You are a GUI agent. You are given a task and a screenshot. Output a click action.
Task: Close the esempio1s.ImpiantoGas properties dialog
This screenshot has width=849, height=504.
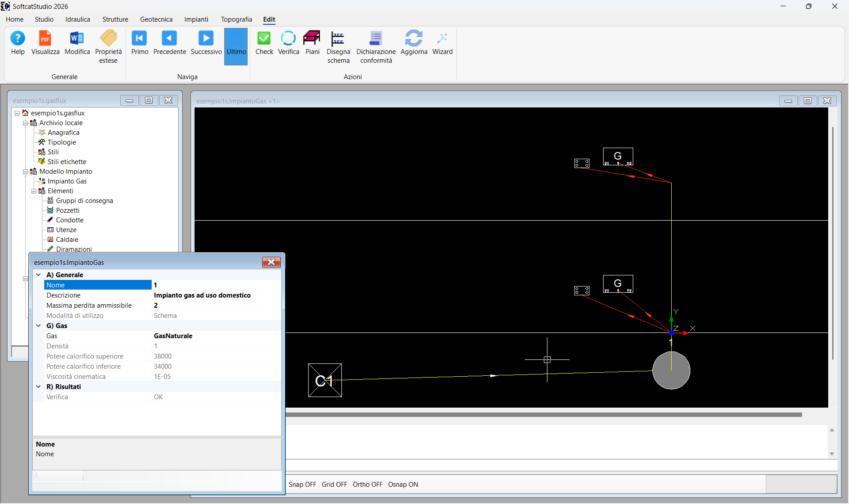point(271,262)
